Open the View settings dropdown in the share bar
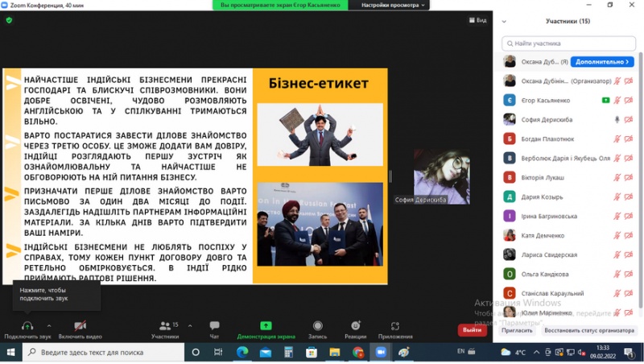This screenshot has height=364, width=644. click(393, 5)
